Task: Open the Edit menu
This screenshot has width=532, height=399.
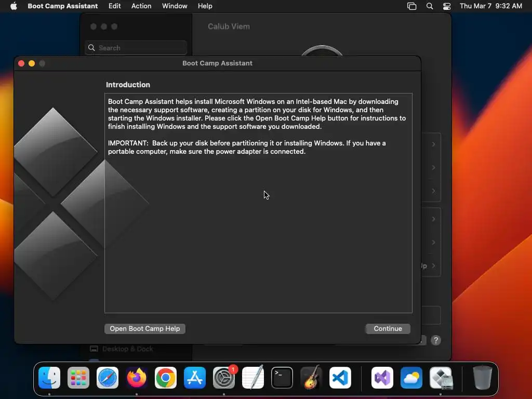Action: tap(114, 6)
